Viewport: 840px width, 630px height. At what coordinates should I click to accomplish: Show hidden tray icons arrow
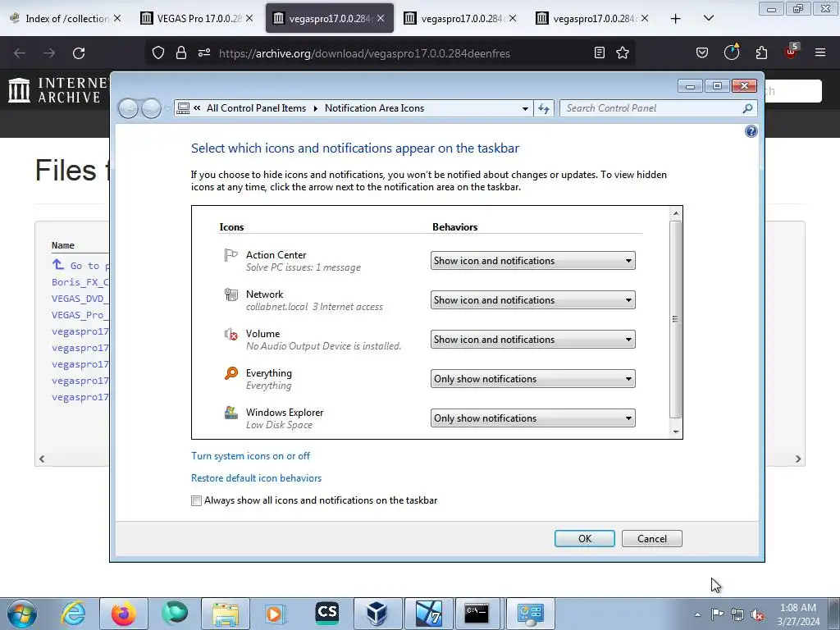[697, 614]
